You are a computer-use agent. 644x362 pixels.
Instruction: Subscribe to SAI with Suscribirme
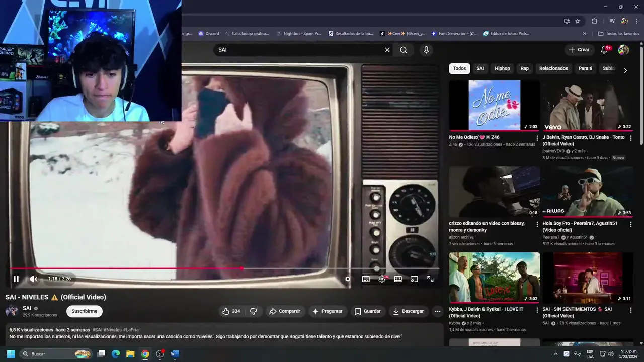[84, 311]
